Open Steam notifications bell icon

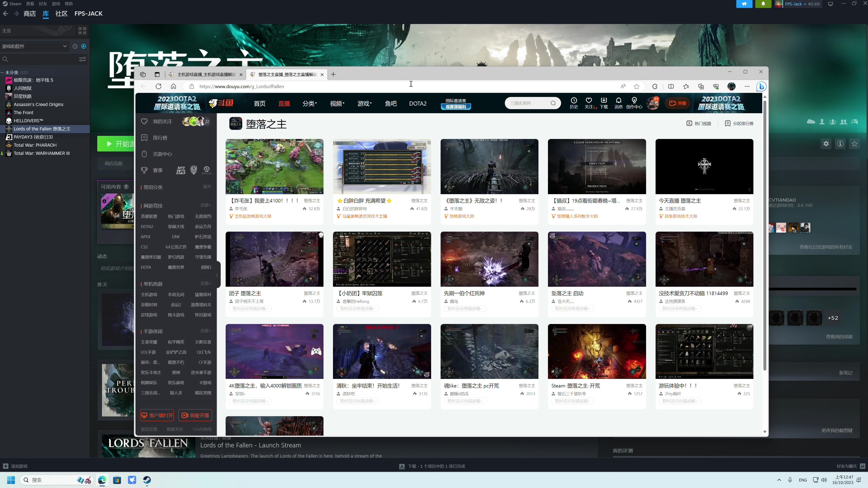click(763, 4)
